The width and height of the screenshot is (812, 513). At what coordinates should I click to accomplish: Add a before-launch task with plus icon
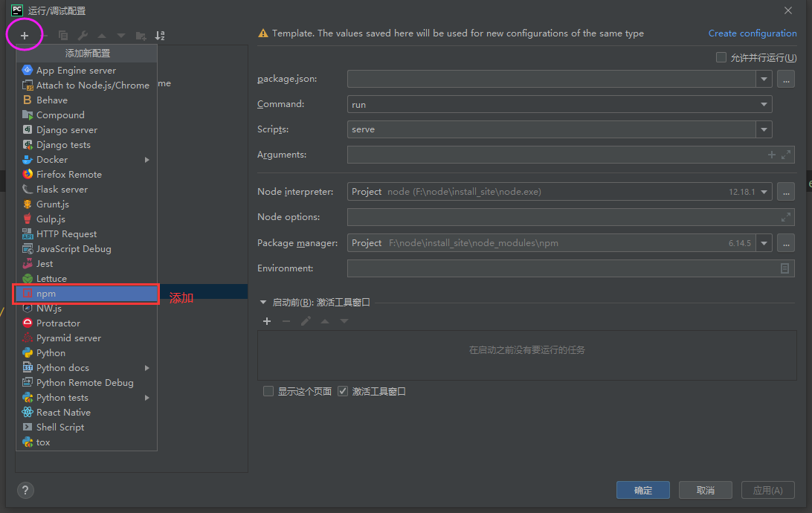click(x=267, y=321)
